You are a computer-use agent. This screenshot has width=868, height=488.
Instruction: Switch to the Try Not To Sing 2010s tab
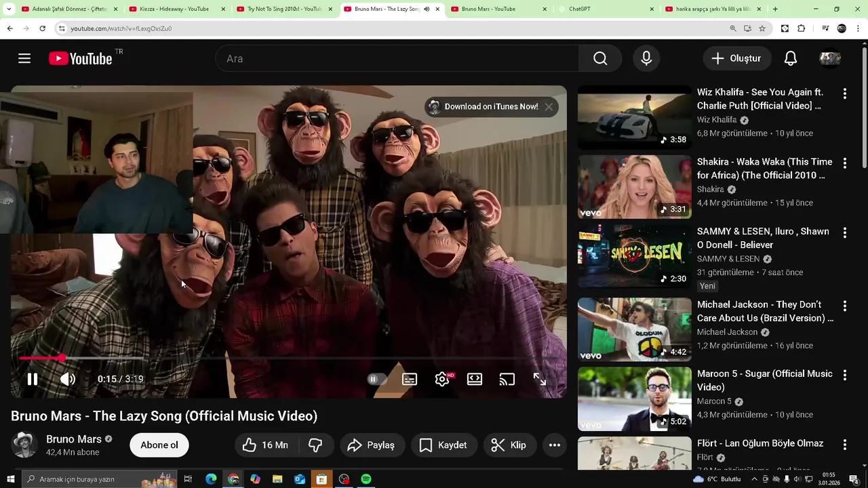285,9
